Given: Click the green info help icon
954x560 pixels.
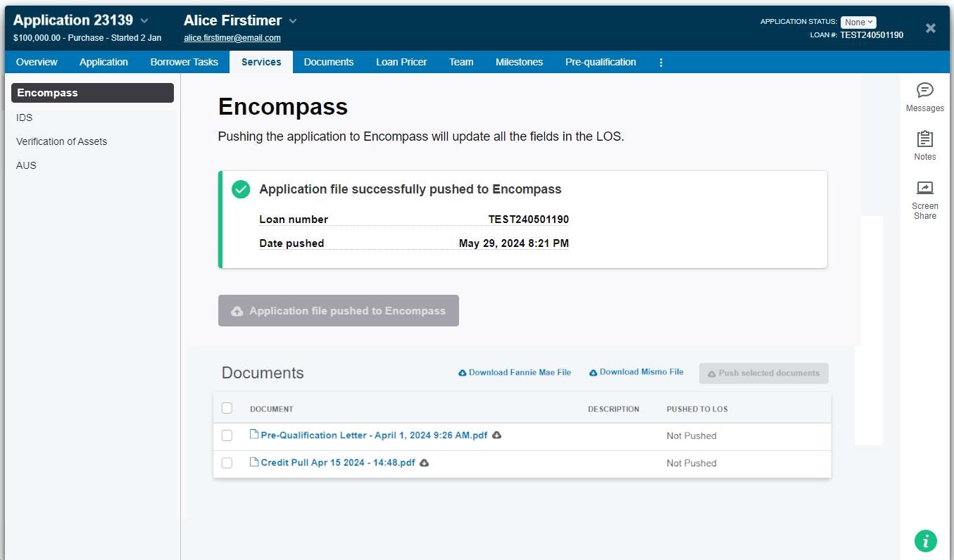Looking at the screenshot, I should pyautogui.click(x=925, y=541).
